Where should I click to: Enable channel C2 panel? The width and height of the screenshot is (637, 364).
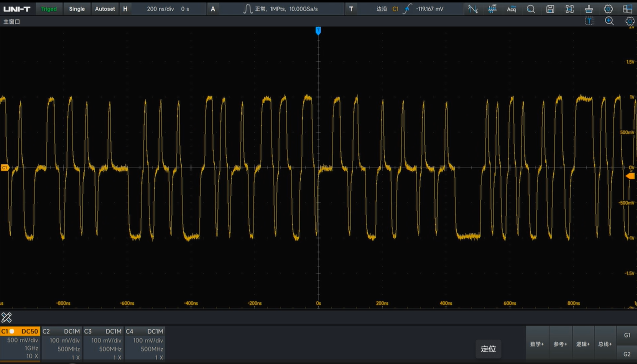coord(61,343)
